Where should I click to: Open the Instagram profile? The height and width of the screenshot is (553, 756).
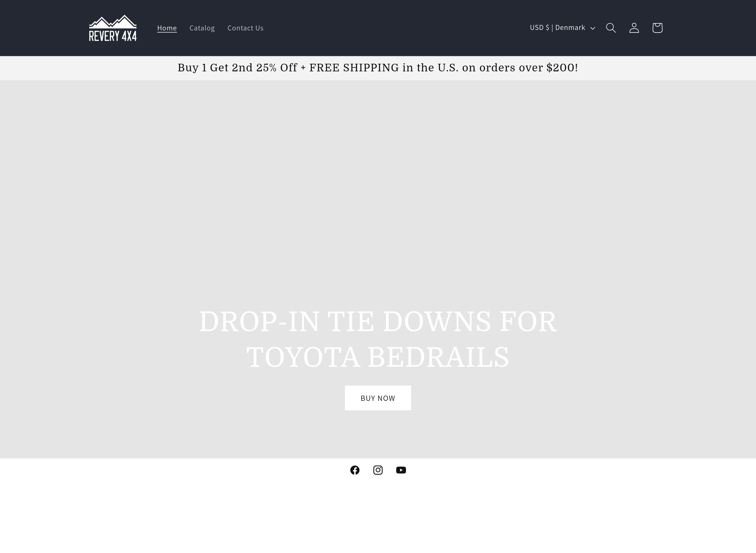(x=378, y=470)
